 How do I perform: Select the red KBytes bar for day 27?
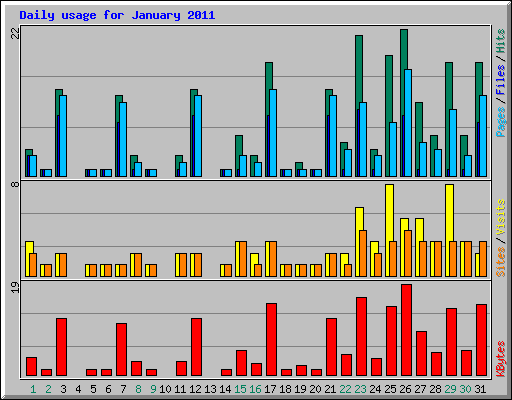(421, 354)
